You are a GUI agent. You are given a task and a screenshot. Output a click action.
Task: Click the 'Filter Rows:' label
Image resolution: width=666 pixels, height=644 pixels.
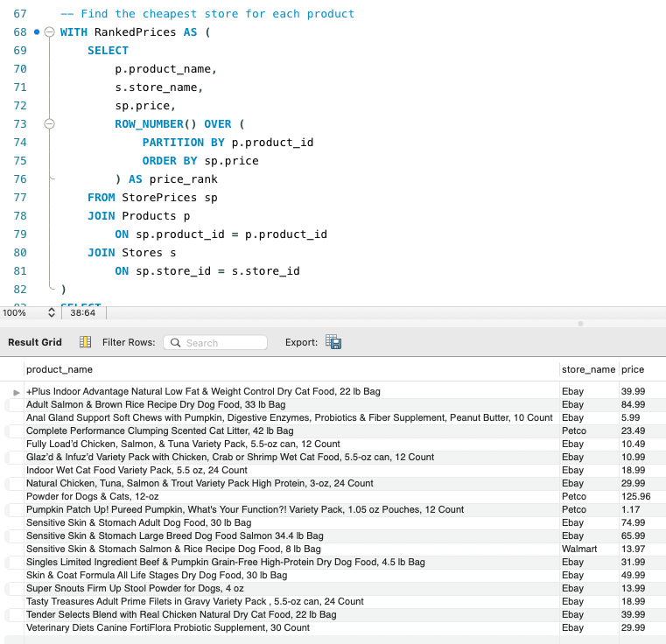pos(129,342)
